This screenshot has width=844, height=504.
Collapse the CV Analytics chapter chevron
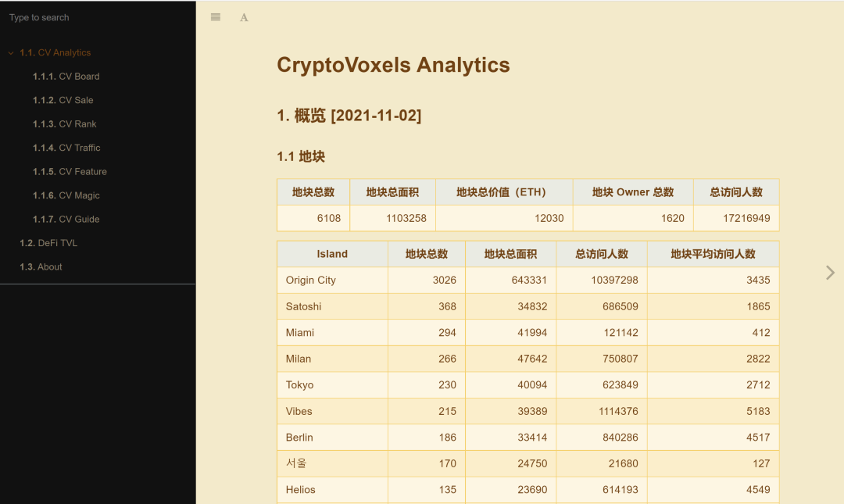pyautogui.click(x=11, y=53)
